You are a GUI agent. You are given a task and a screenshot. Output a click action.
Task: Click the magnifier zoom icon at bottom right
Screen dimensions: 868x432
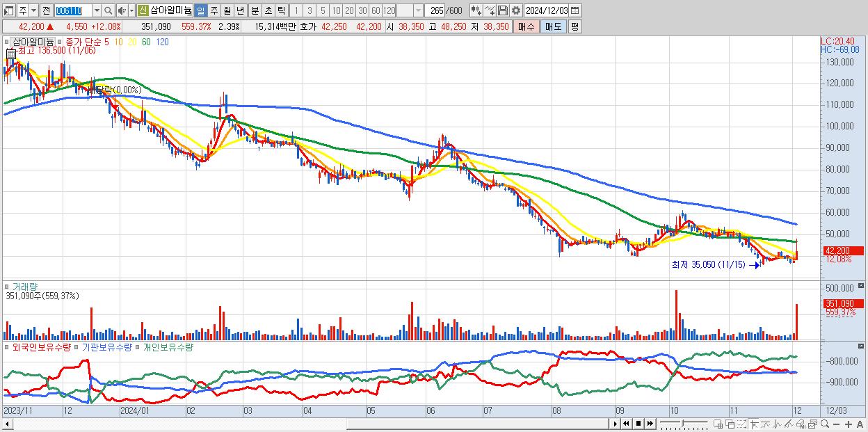825,424
